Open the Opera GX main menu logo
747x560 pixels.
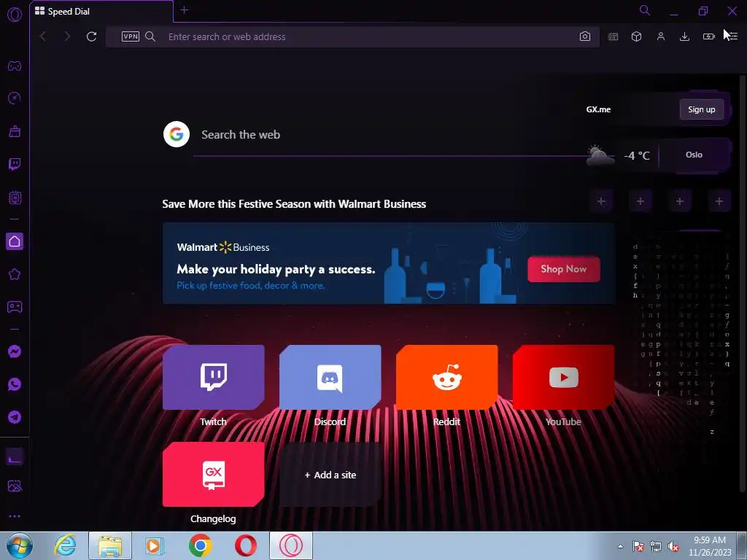pyautogui.click(x=15, y=15)
